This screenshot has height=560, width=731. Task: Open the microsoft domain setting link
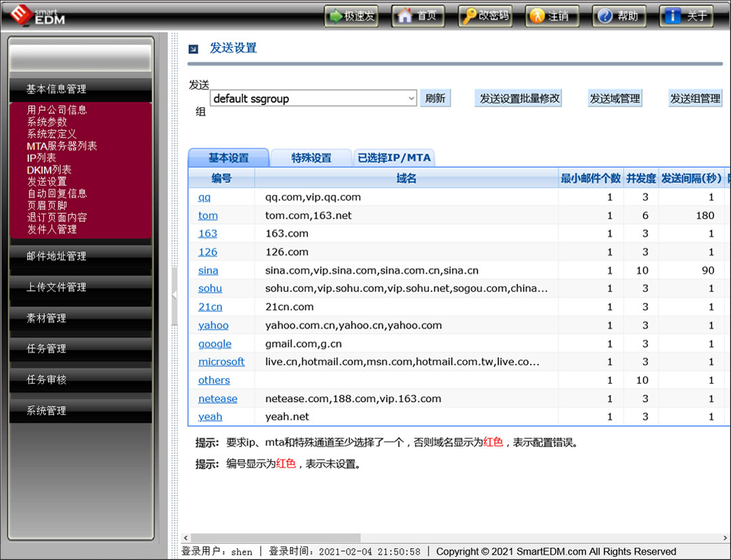(x=221, y=362)
